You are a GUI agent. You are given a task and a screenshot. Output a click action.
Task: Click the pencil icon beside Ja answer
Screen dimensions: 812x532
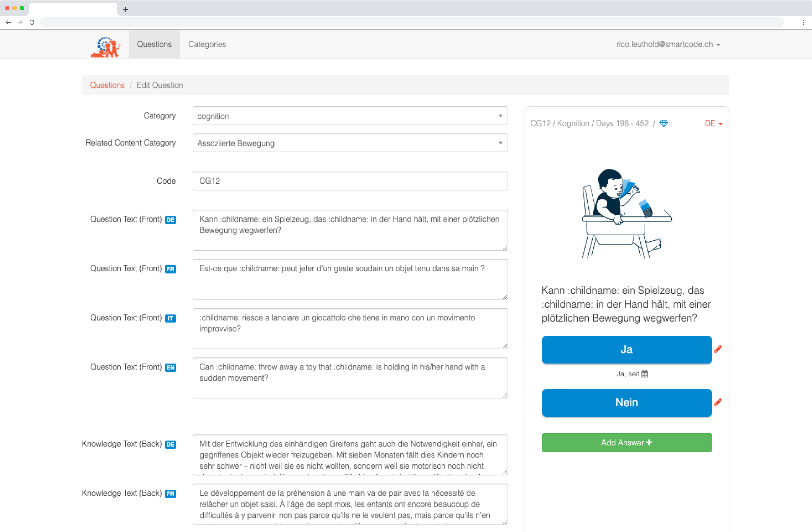tap(718, 349)
